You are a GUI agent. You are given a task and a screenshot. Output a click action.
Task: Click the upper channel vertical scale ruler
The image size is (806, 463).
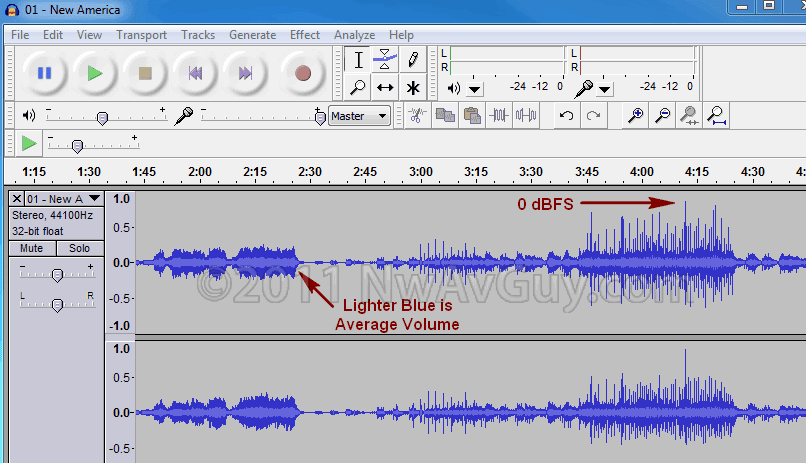[x=121, y=263]
